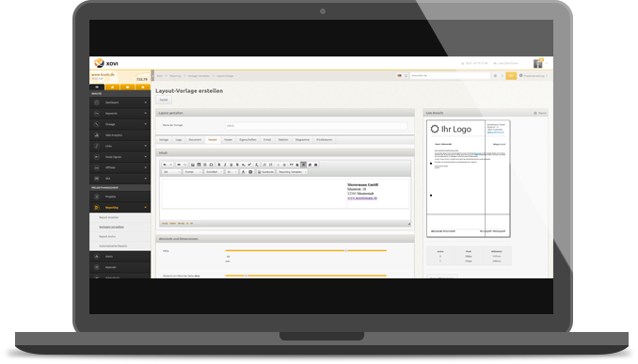
Task: Insert a table in the editor
Action: (x=199, y=165)
